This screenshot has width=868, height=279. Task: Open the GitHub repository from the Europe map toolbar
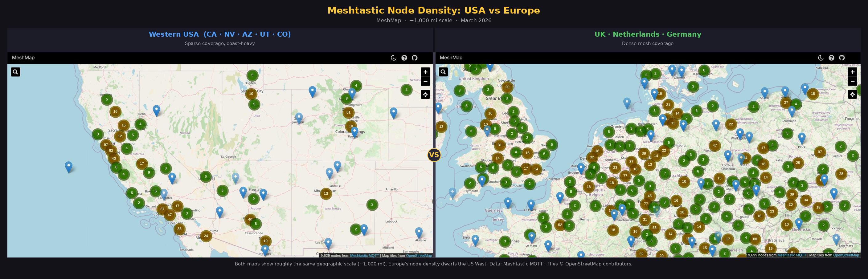click(x=842, y=58)
